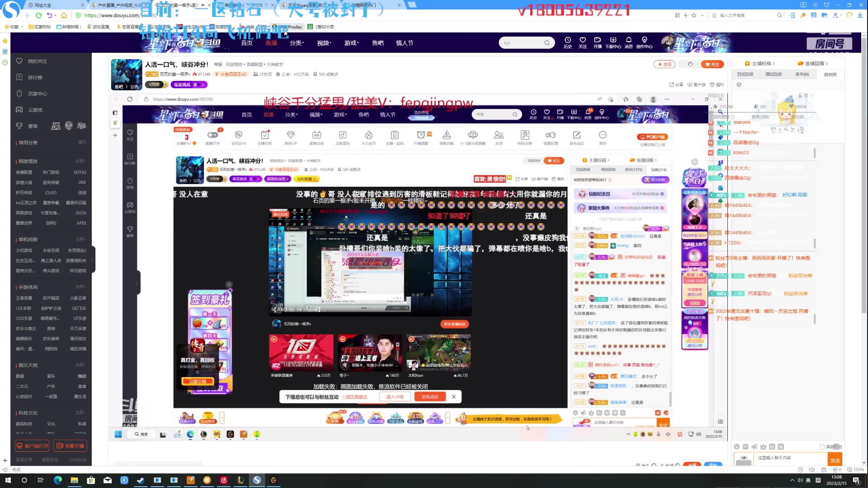Screen dimensions: 868x488
Task: Show all 网游竞技 categories via 全部
Action: [x=80, y=161]
